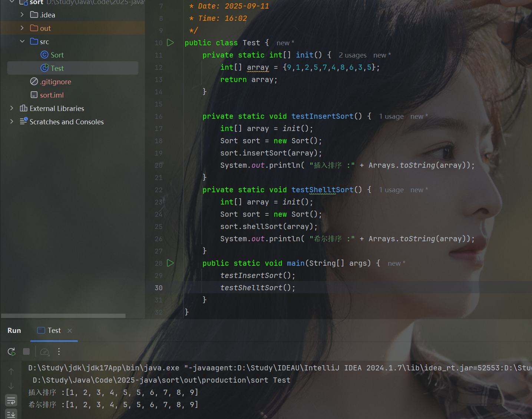Click the gauge icon in the Run toolbar
The height and width of the screenshot is (419, 532).
pos(44,351)
